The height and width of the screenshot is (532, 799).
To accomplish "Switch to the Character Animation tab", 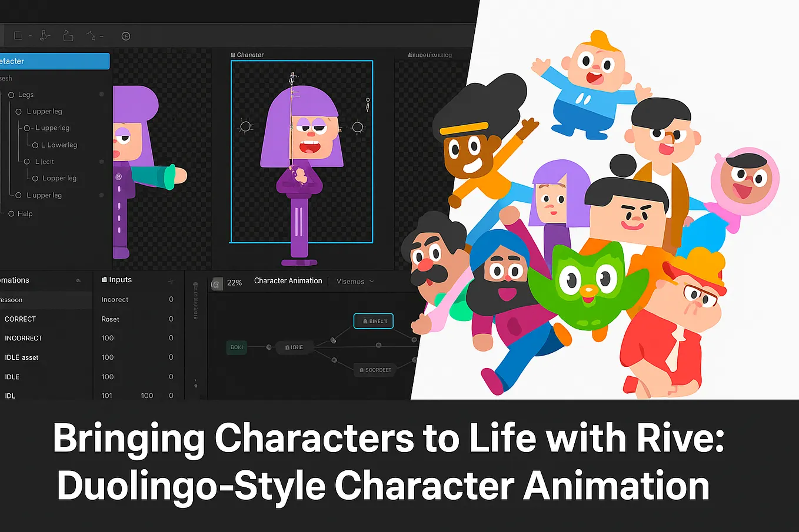I will [x=288, y=280].
